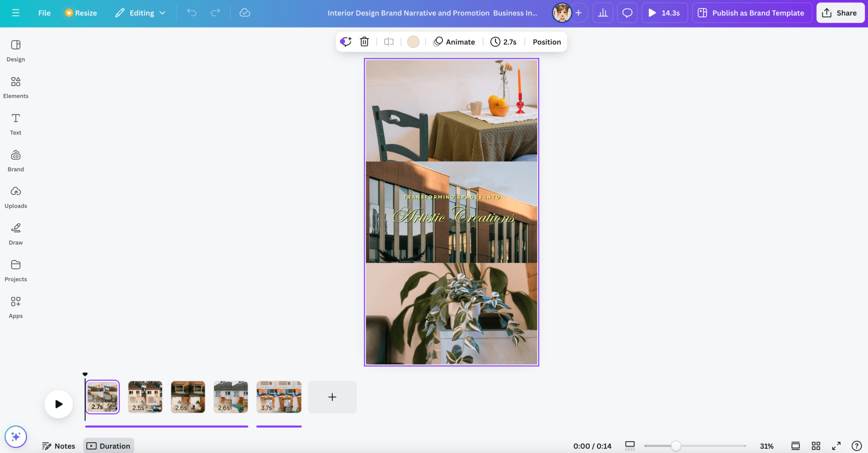Open the Canva Assistant sparkle button
Viewport: 868px width, 453px height.
pos(16,436)
